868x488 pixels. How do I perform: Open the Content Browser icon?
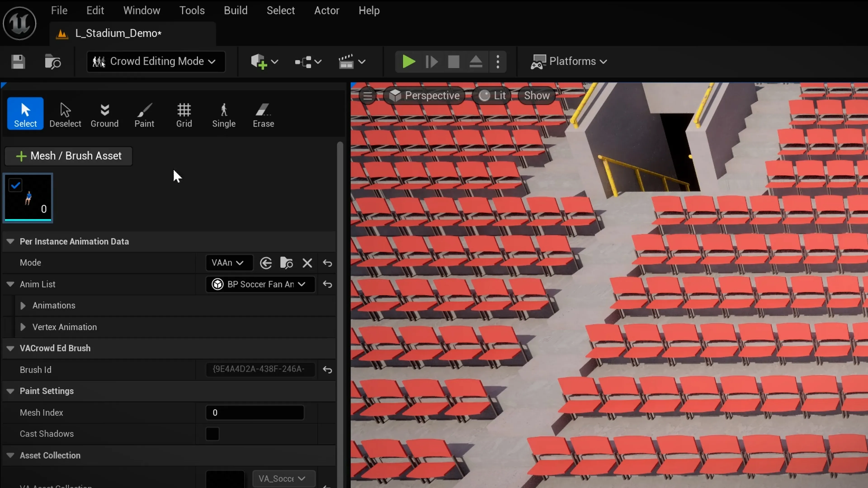(x=53, y=62)
